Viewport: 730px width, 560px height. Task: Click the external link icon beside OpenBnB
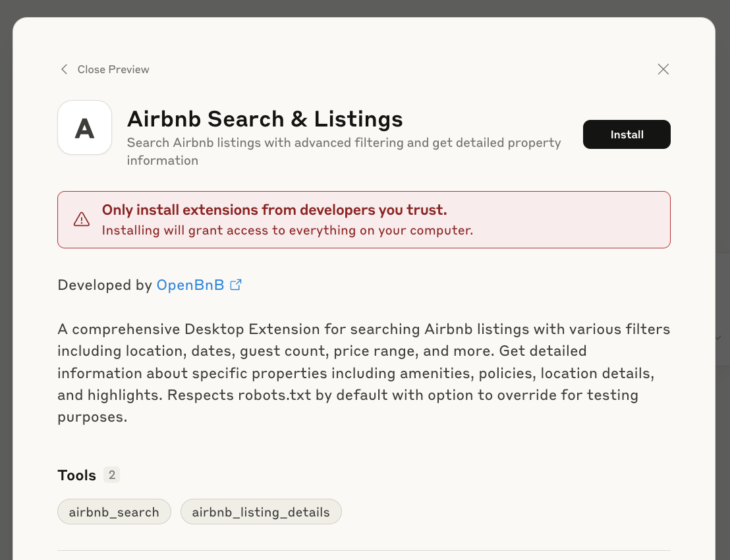pyautogui.click(x=236, y=285)
